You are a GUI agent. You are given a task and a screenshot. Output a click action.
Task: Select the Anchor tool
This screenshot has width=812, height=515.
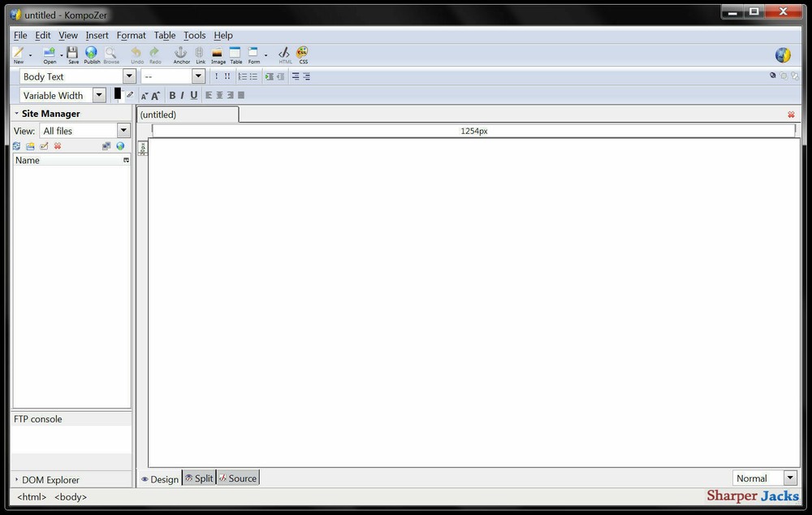pyautogui.click(x=181, y=54)
